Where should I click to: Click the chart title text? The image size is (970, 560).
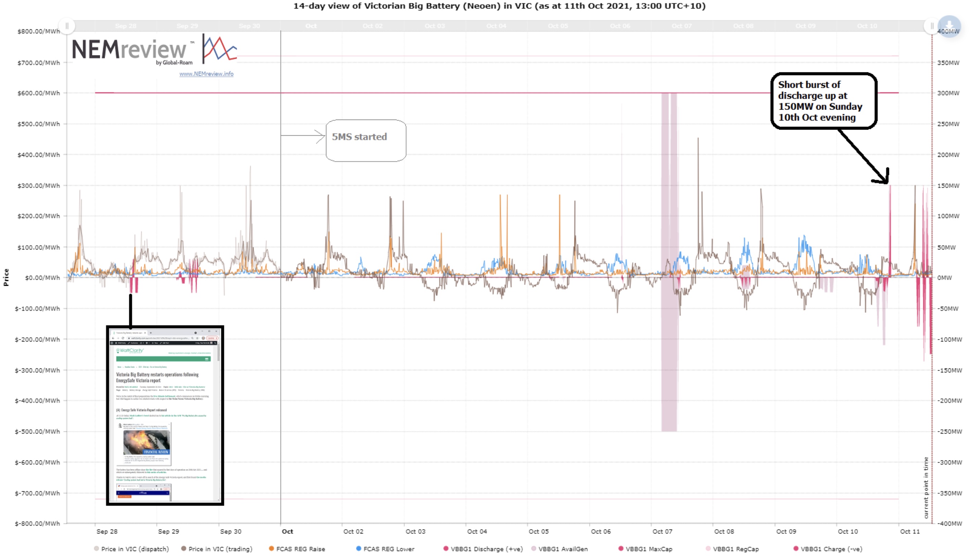coord(499,6)
